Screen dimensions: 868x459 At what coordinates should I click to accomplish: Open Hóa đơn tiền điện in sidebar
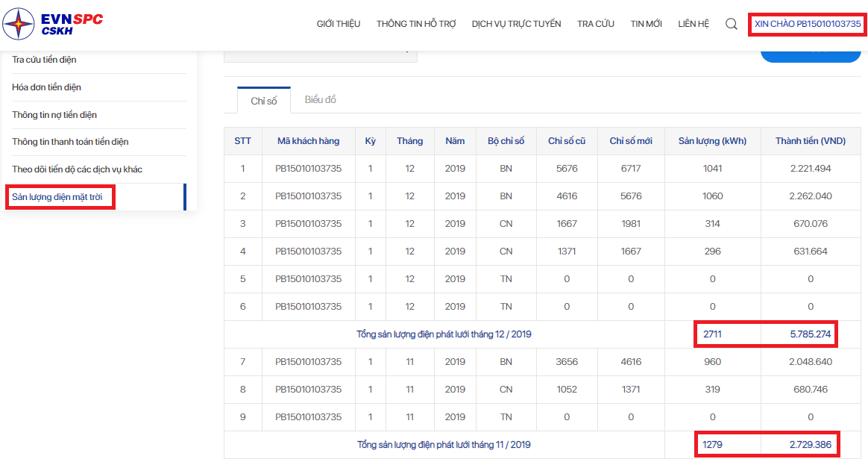(x=46, y=87)
